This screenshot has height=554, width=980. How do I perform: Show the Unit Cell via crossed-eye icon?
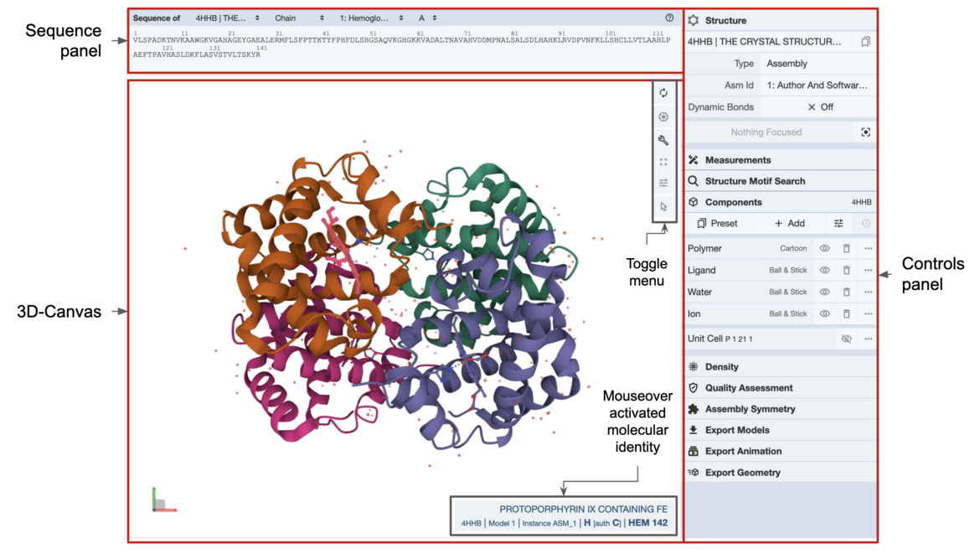(x=846, y=339)
